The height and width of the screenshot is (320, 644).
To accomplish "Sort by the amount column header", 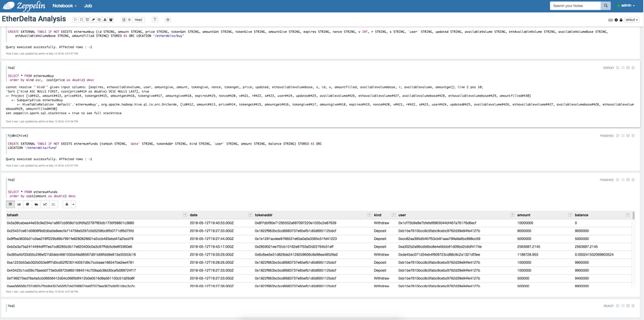I will tap(523, 215).
